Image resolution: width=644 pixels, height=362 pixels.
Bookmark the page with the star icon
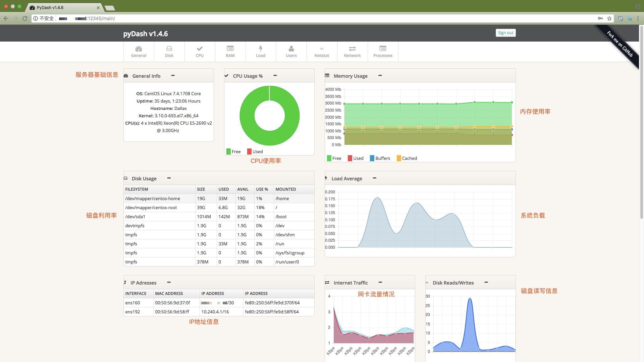coord(609,18)
